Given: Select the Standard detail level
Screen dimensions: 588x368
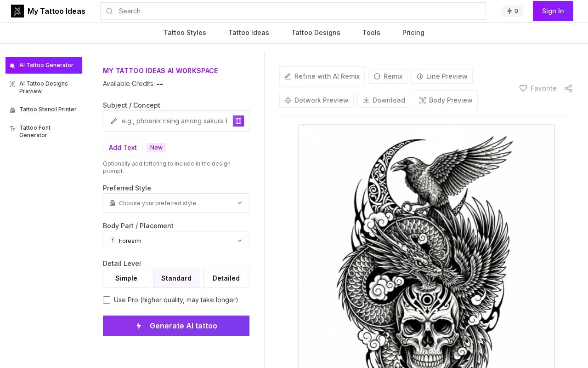Looking at the screenshot, I should [176, 278].
